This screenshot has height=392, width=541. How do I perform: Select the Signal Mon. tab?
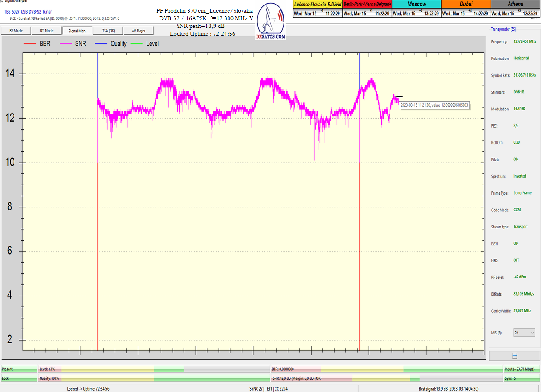(77, 31)
